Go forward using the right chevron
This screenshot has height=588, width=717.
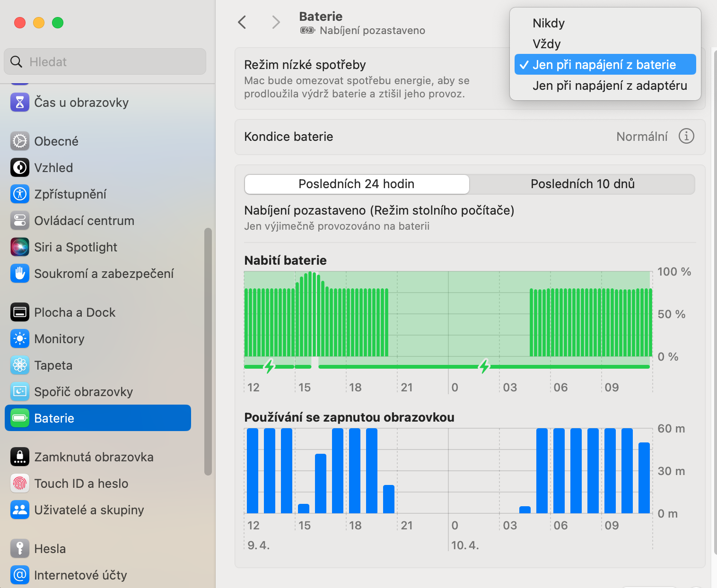(x=276, y=22)
